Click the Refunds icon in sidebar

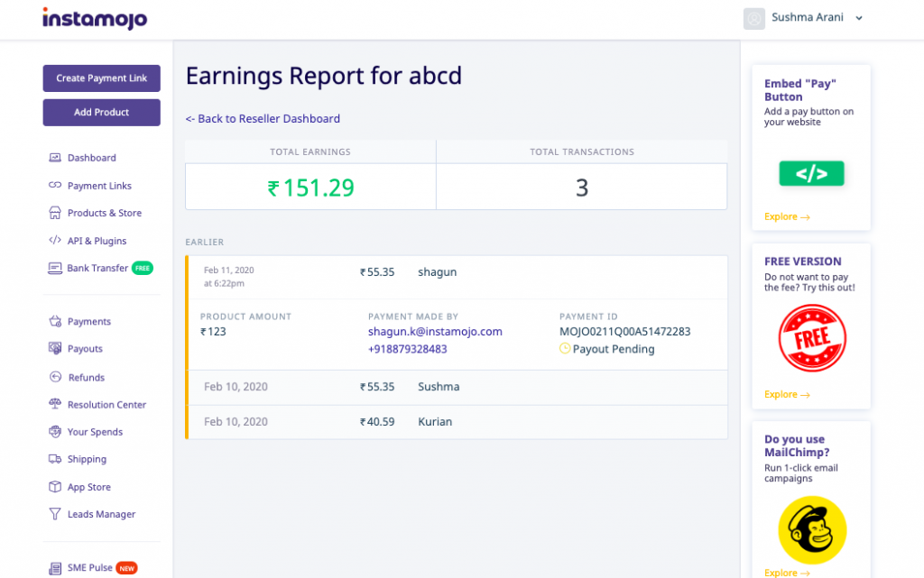pos(54,377)
